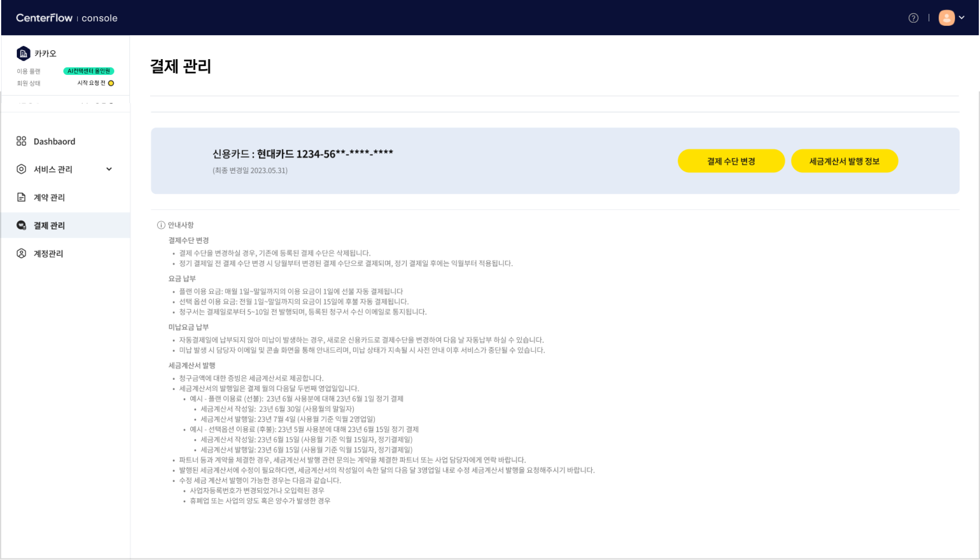The height and width of the screenshot is (560, 980).
Task: Open the Dashbaord menu item
Action: tap(54, 142)
